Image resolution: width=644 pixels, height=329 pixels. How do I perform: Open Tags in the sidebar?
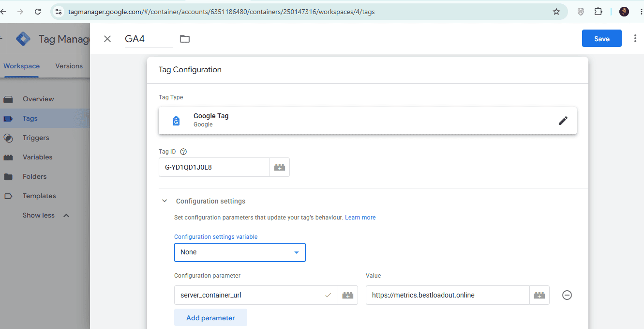pyautogui.click(x=30, y=118)
